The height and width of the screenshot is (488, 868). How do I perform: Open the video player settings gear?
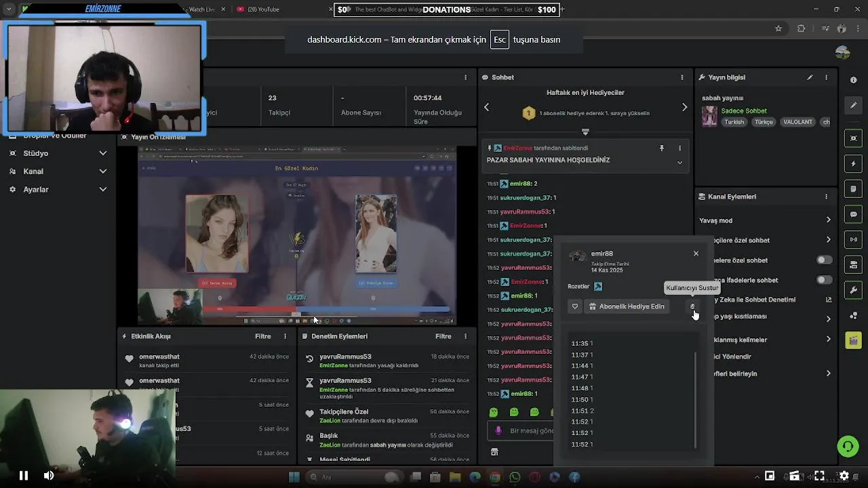tap(844, 476)
